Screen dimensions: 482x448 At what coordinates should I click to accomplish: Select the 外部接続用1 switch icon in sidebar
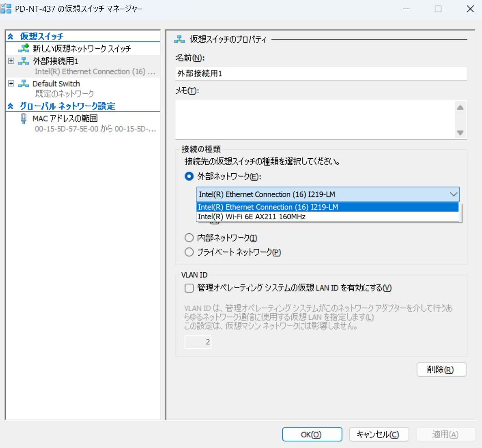pos(24,60)
